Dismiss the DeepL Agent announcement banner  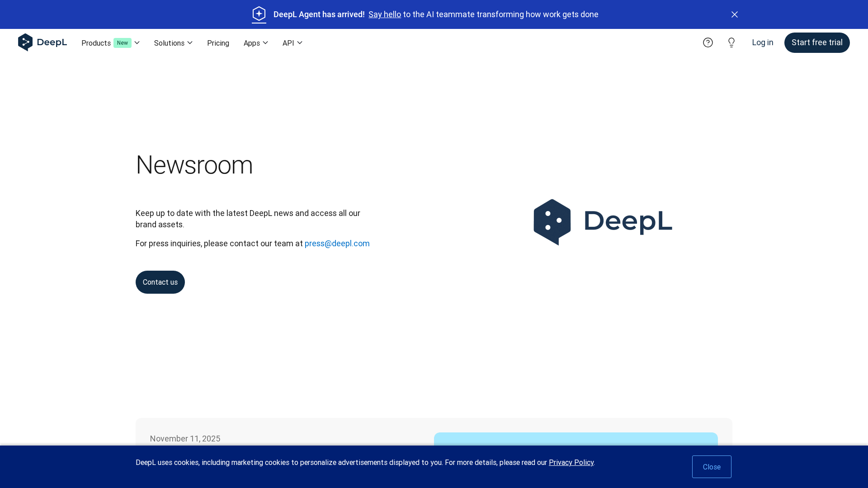[x=735, y=14]
